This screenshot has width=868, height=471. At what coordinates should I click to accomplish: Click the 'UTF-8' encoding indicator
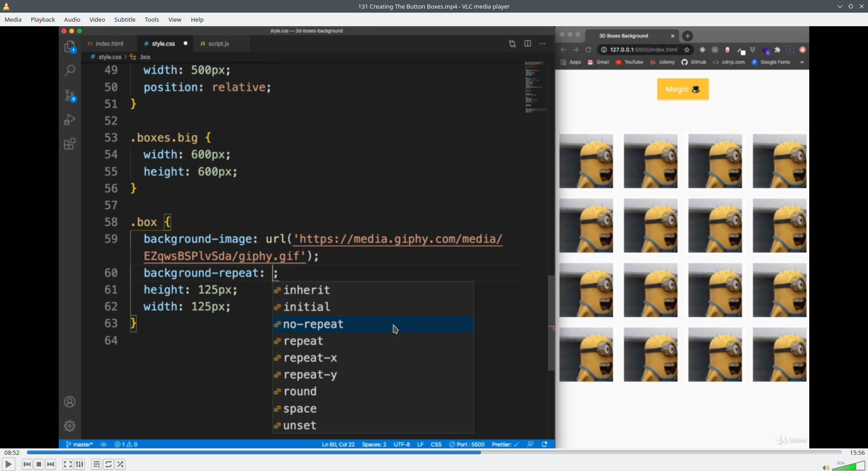point(402,444)
